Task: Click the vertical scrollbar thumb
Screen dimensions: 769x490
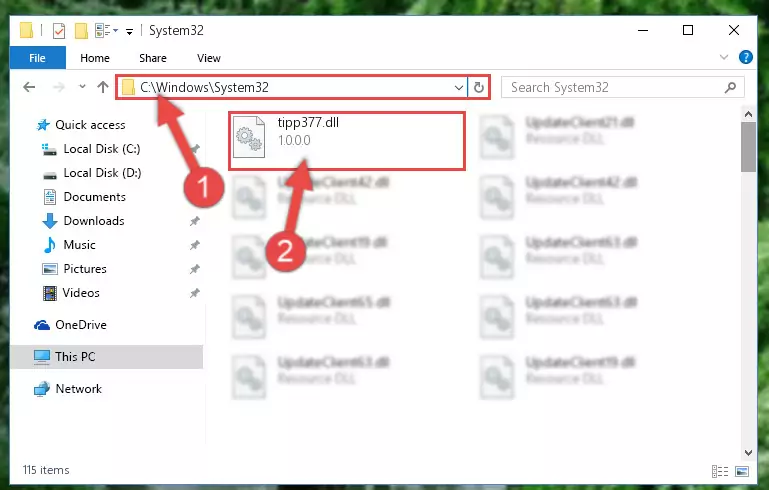Action: click(748, 147)
